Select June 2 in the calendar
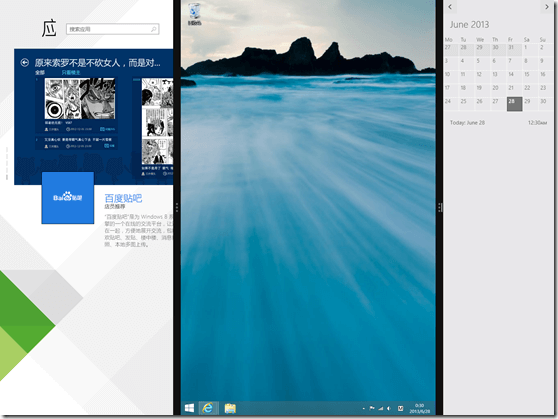 (x=546, y=49)
